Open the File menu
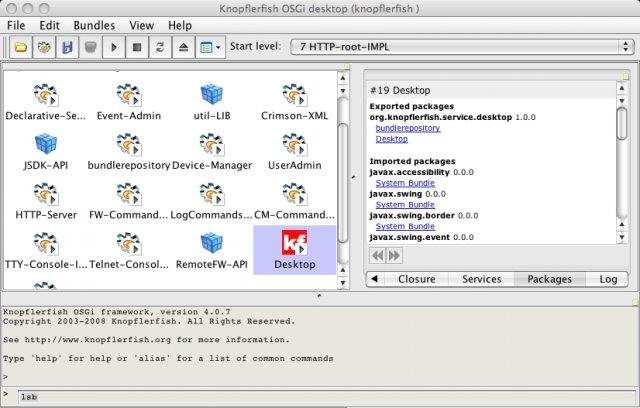The width and height of the screenshot is (640, 408). (16, 25)
